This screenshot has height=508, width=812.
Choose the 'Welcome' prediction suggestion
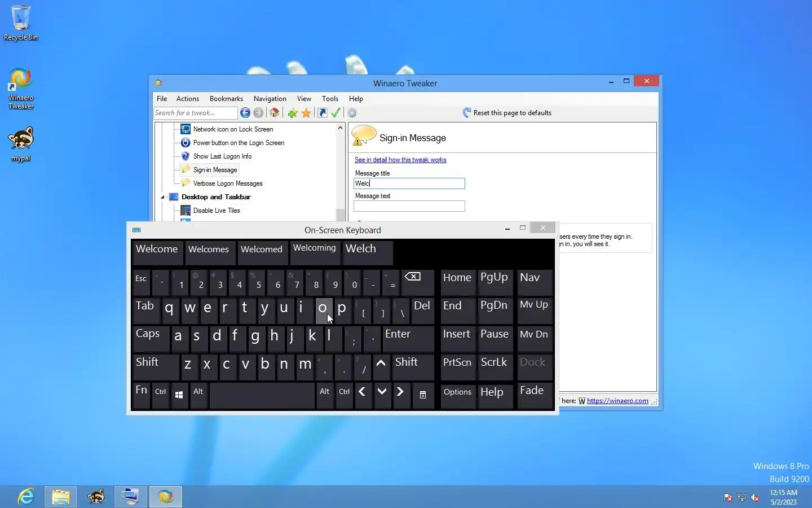pos(157,252)
